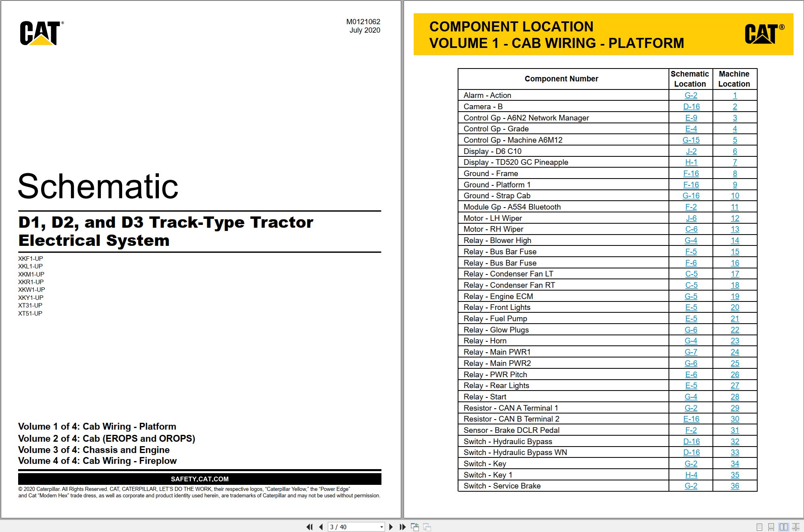Image resolution: width=804 pixels, height=532 pixels.
Task: Open J-2 link for Display - D6 C10
Action: (x=691, y=151)
